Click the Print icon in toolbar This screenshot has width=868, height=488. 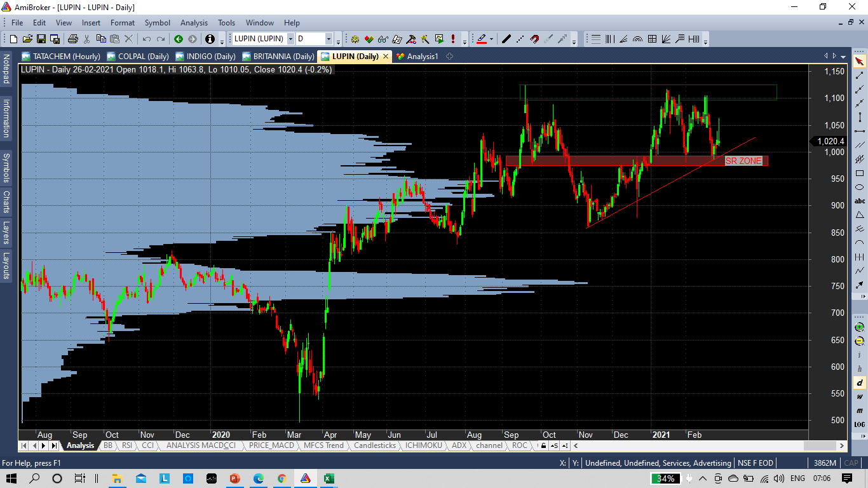tap(73, 39)
